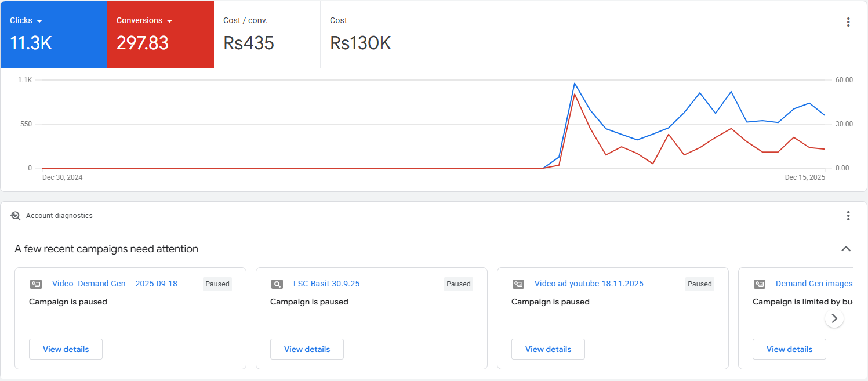
Task: Click View details for Video ad-youtube-18.11.2025
Action: tap(548, 349)
